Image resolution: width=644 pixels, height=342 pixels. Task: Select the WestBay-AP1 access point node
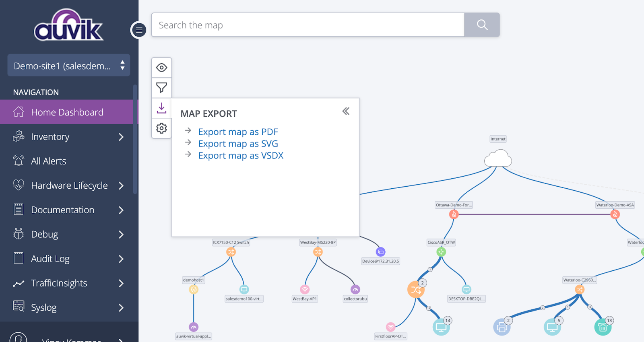(x=305, y=289)
